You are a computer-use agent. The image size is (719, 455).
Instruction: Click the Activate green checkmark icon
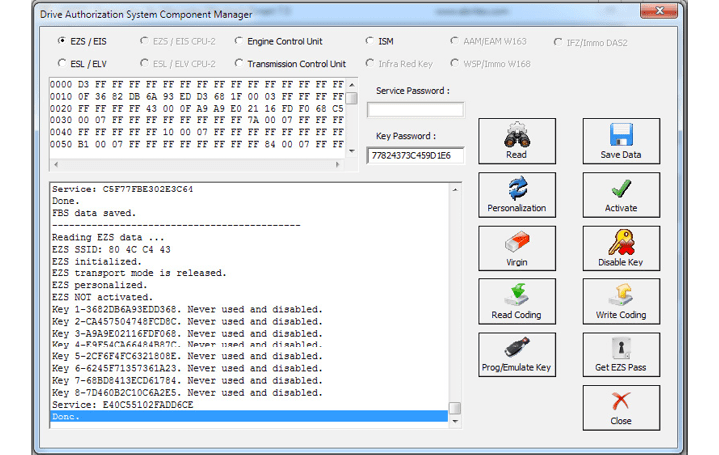pos(620,189)
